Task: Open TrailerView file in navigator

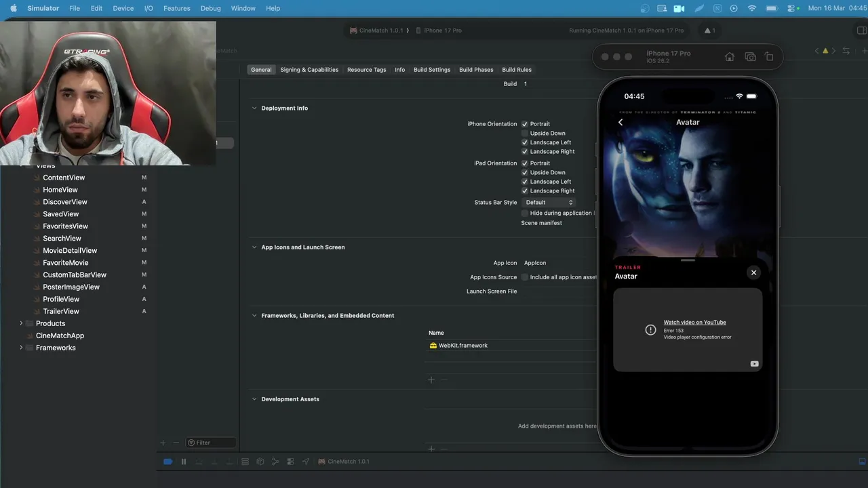Action: coord(61,311)
